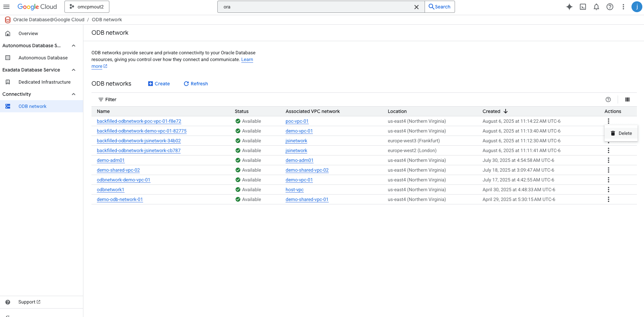This screenshot has width=644, height=317.
Task: Click the table help icon near Filter
Action: click(608, 99)
